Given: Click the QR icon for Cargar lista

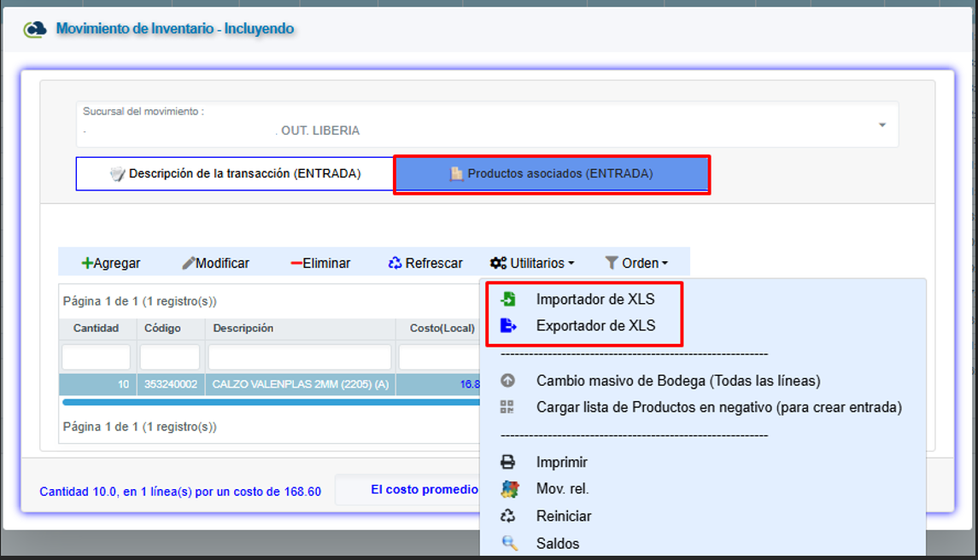Looking at the screenshot, I should point(508,407).
